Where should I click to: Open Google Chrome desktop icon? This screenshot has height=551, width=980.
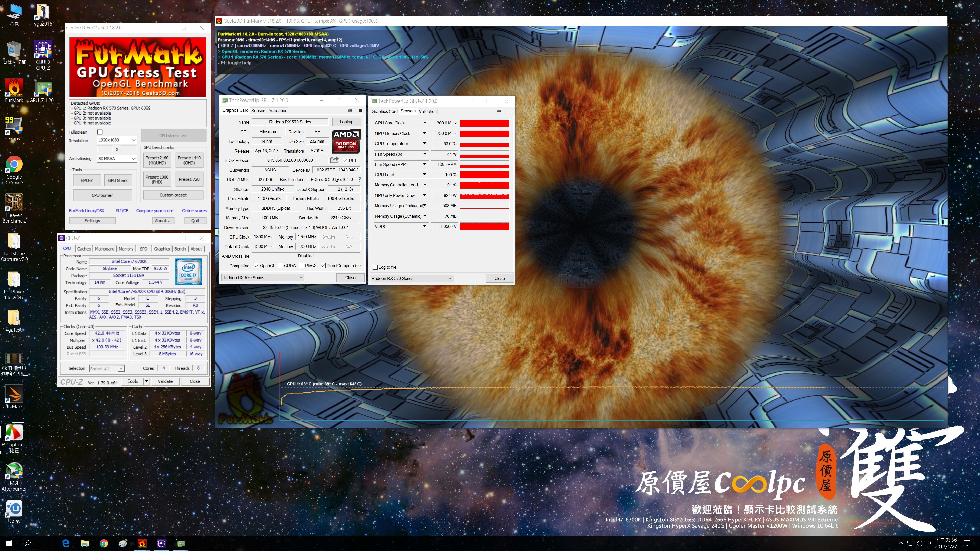[14, 170]
